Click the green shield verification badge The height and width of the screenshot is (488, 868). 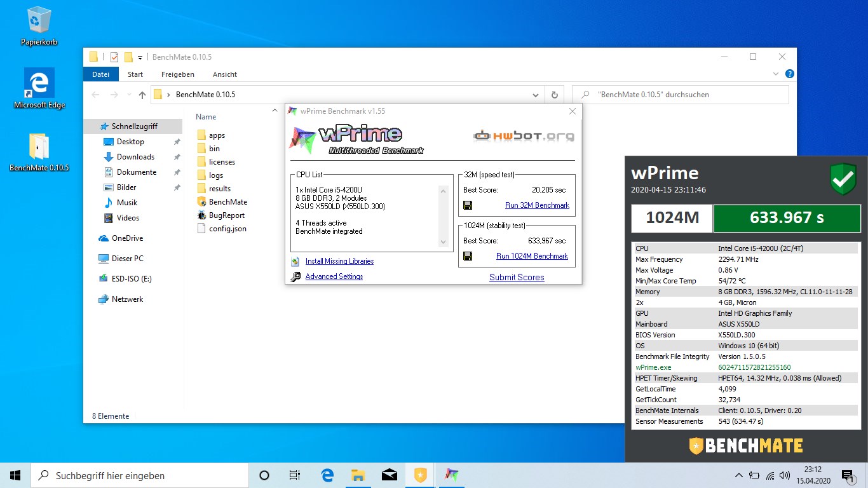click(843, 179)
